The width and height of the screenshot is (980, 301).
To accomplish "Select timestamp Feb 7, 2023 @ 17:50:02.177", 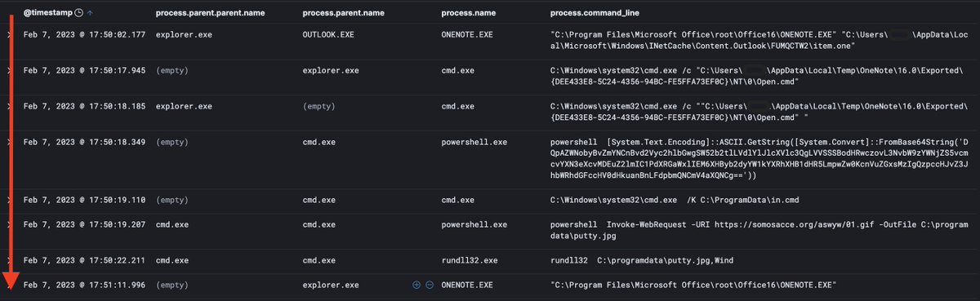I will pos(85,35).
